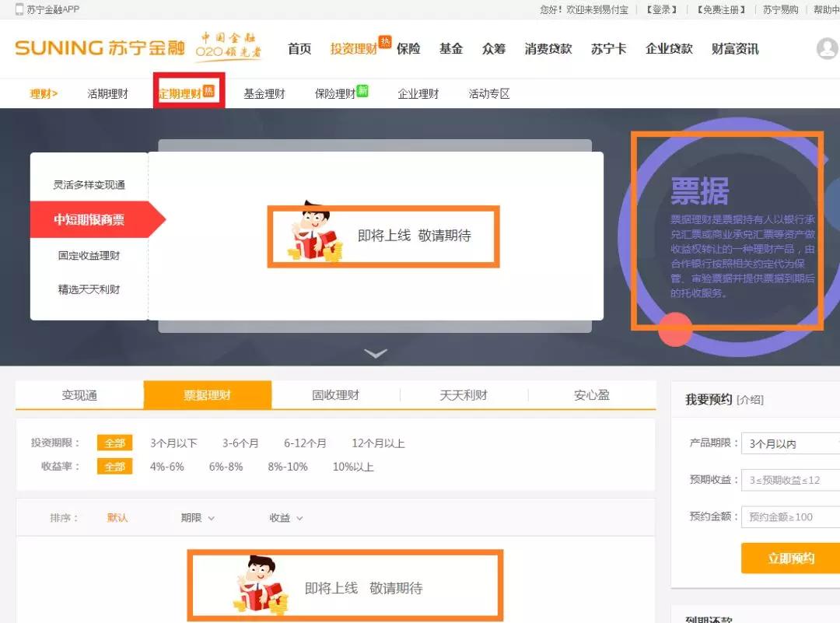Click the down chevron below the banner
840x623 pixels.
coord(376,353)
